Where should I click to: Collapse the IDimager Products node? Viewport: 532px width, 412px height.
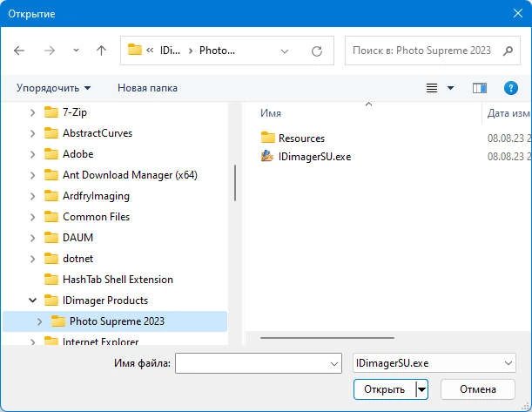[x=32, y=301]
